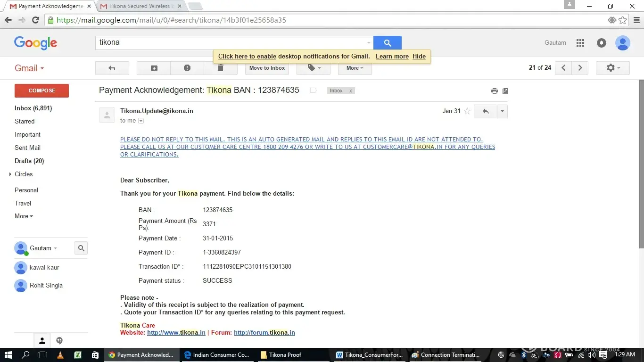Toggle the importance marker beside the subject

tap(313, 90)
